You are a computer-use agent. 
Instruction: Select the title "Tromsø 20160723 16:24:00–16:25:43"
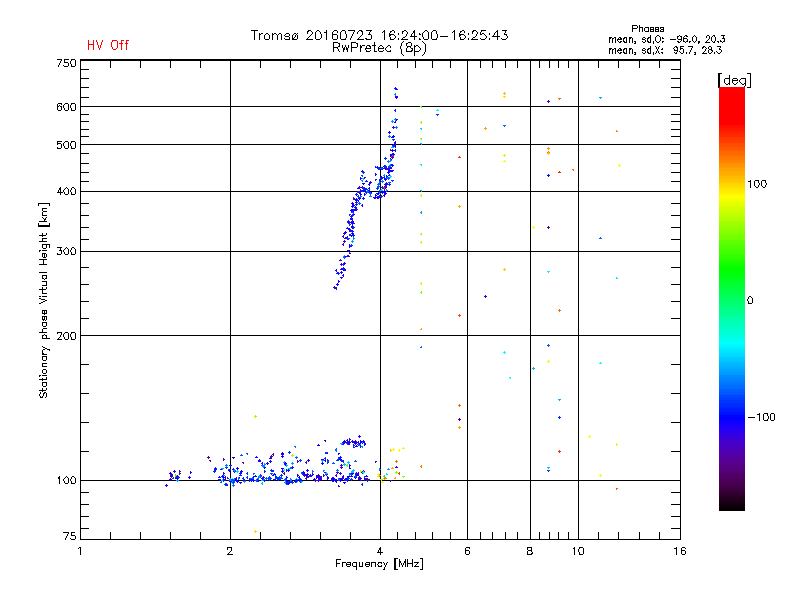tap(379, 35)
